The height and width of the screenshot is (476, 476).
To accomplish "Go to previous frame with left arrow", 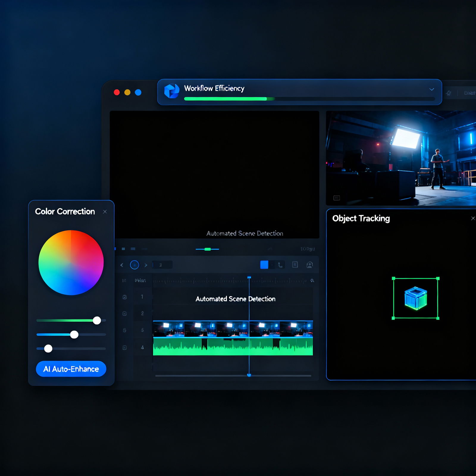I will pyautogui.click(x=122, y=265).
